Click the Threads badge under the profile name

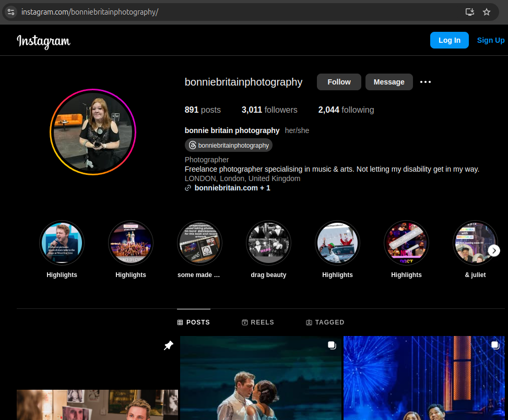point(228,145)
